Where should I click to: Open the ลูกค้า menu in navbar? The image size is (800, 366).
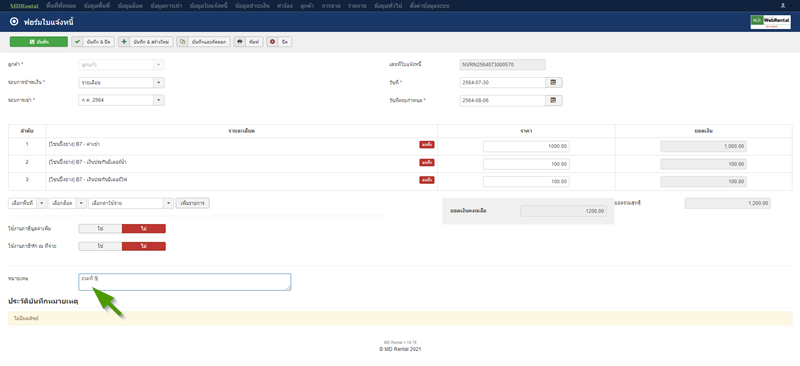point(307,6)
